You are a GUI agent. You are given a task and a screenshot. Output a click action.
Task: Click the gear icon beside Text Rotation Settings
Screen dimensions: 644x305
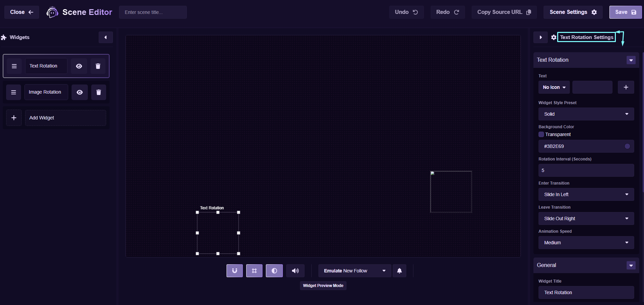(x=554, y=37)
